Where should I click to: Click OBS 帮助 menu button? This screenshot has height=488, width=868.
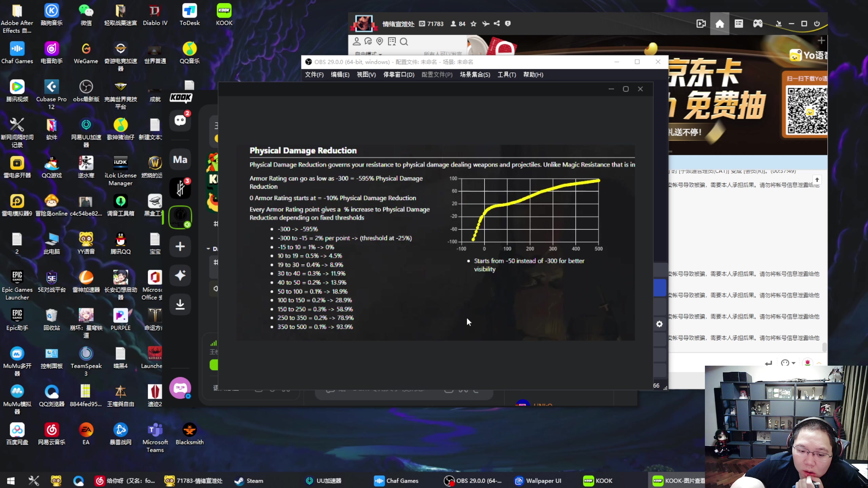(532, 74)
